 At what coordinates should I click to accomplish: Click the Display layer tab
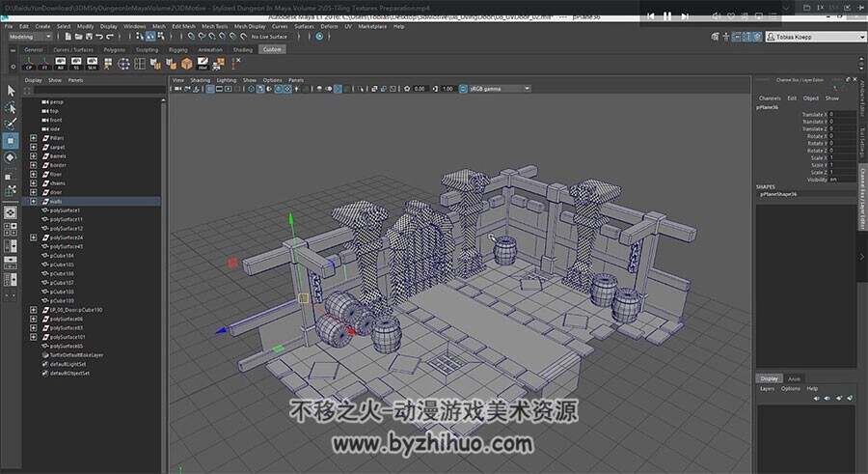tap(769, 378)
